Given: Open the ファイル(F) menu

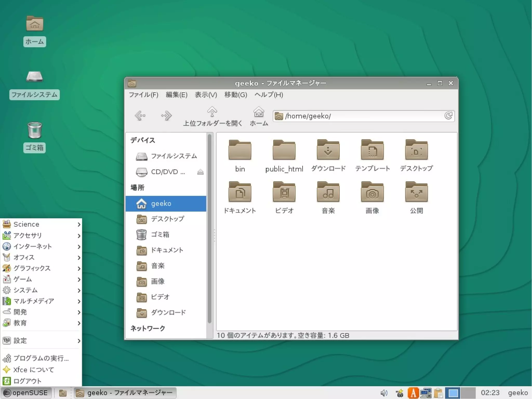Looking at the screenshot, I should (x=144, y=95).
